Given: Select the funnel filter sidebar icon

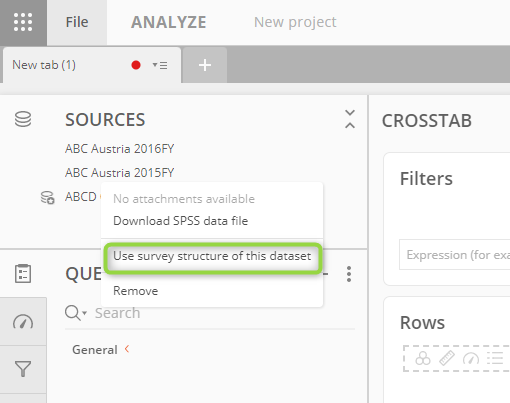Looking at the screenshot, I should click(23, 369).
